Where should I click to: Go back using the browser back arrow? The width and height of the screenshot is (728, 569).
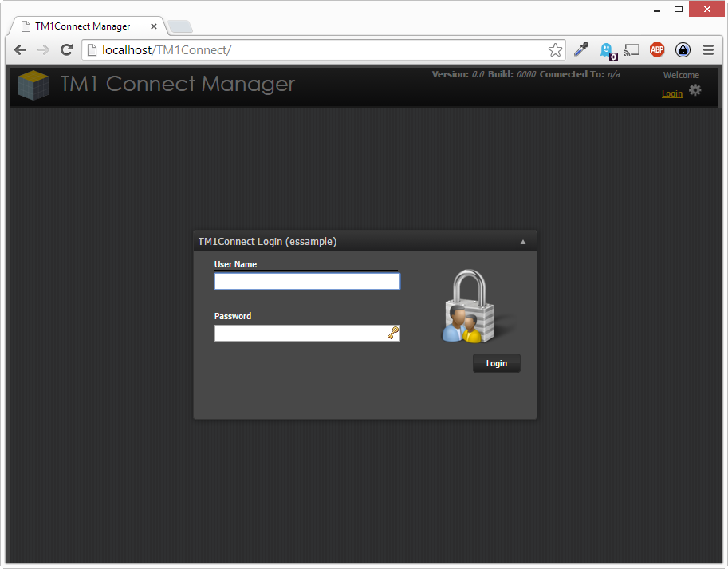click(21, 50)
